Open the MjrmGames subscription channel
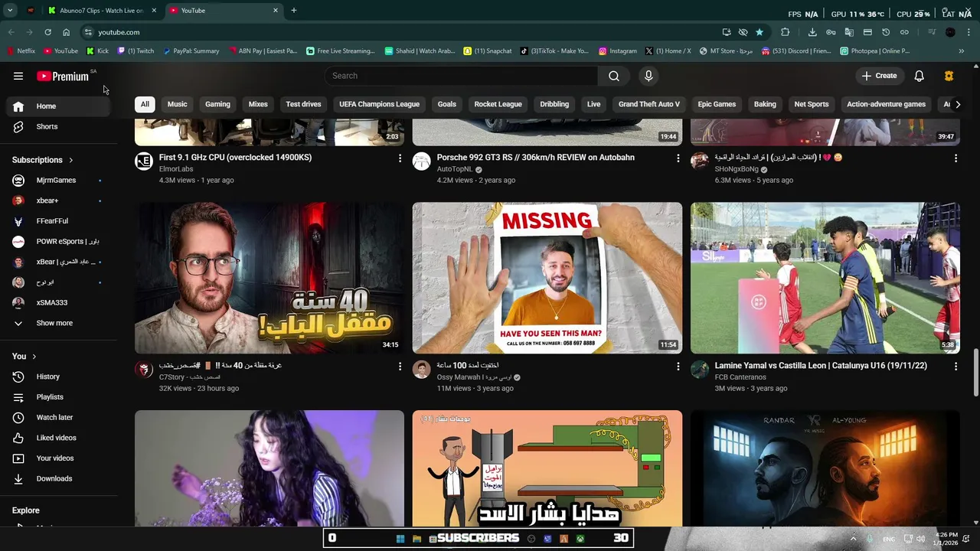 pyautogui.click(x=58, y=180)
